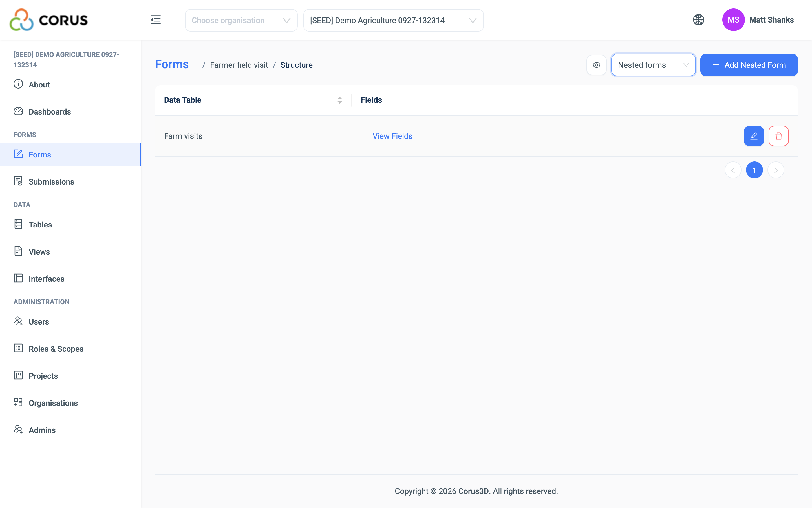Open the Choose organisation dropdown

241,21
